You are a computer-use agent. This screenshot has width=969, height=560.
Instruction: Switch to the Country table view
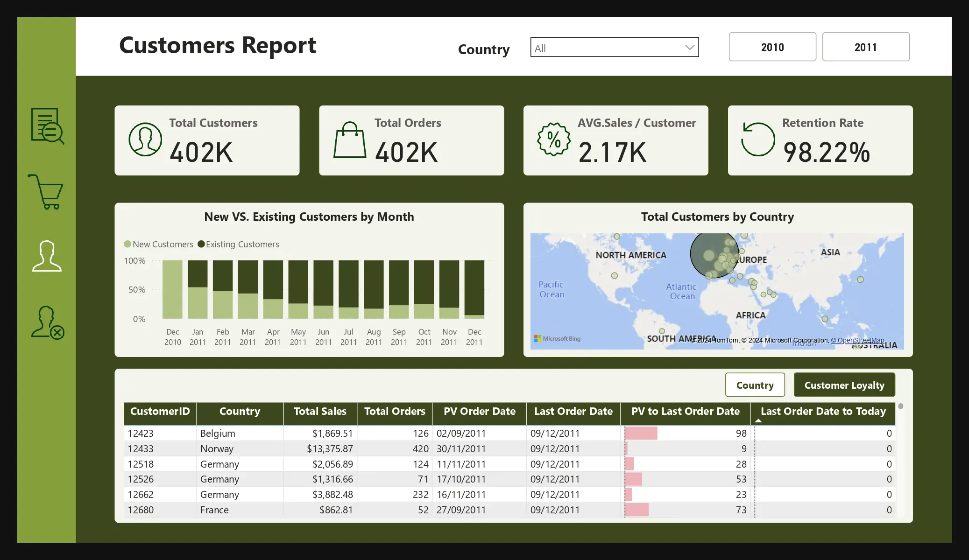755,385
